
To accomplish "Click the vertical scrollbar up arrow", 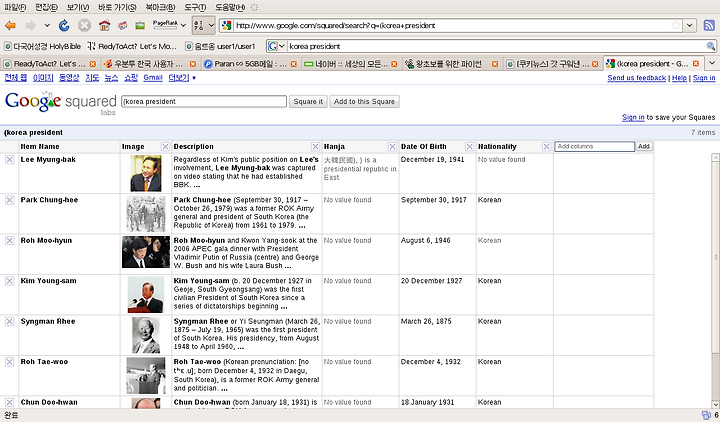I will [x=715, y=158].
